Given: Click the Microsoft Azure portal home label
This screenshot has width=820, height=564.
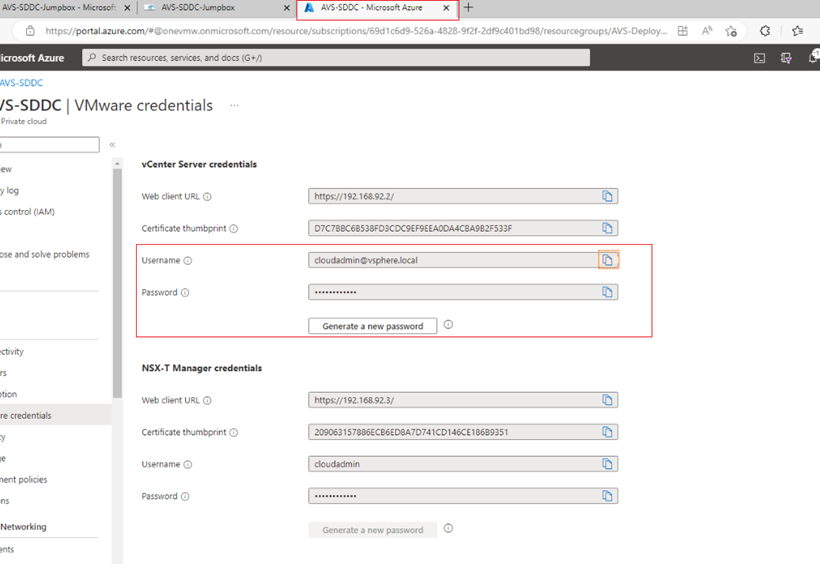Looking at the screenshot, I should pyautogui.click(x=32, y=58).
